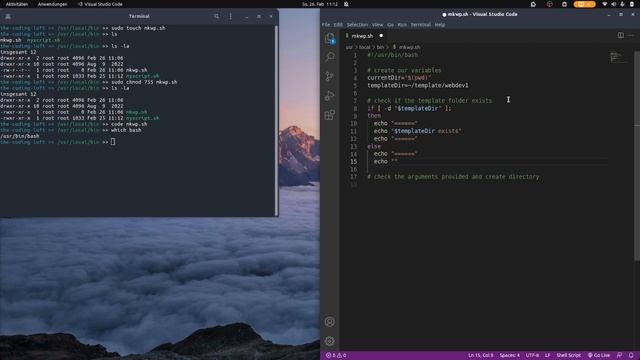The height and width of the screenshot is (360, 640).
Task: Click 'local' in the breadcrumb path
Action: click(364, 47)
